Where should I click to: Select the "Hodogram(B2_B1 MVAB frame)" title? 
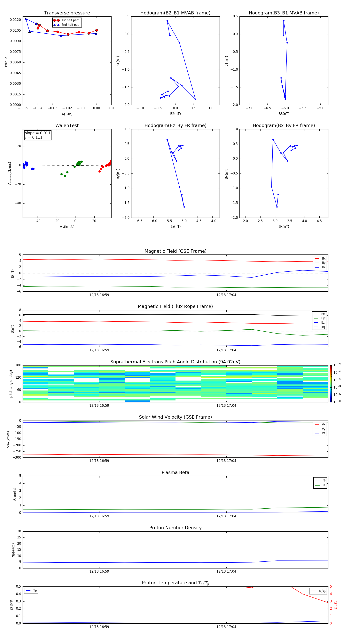tap(175, 13)
